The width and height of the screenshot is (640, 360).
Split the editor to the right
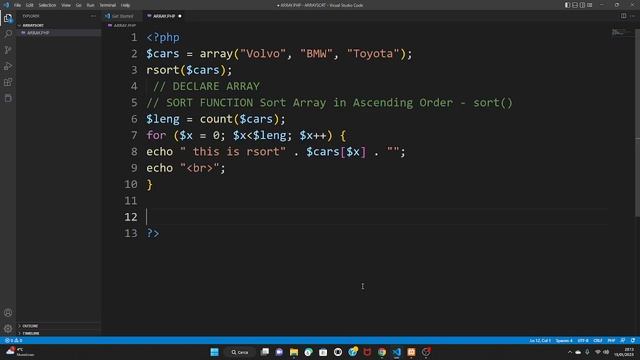[x=623, y=16]
